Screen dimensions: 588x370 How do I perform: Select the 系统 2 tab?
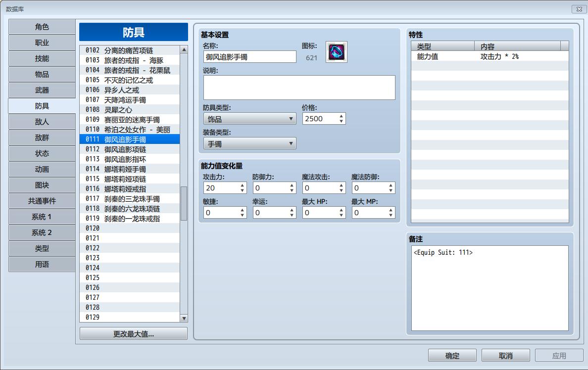(42, 232)
